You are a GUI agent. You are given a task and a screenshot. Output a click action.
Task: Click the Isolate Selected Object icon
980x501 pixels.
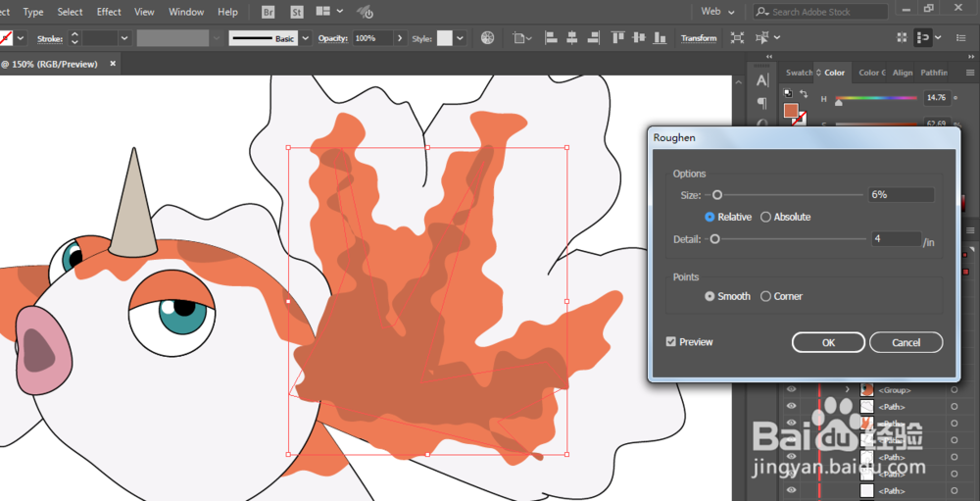coord(738,38)
